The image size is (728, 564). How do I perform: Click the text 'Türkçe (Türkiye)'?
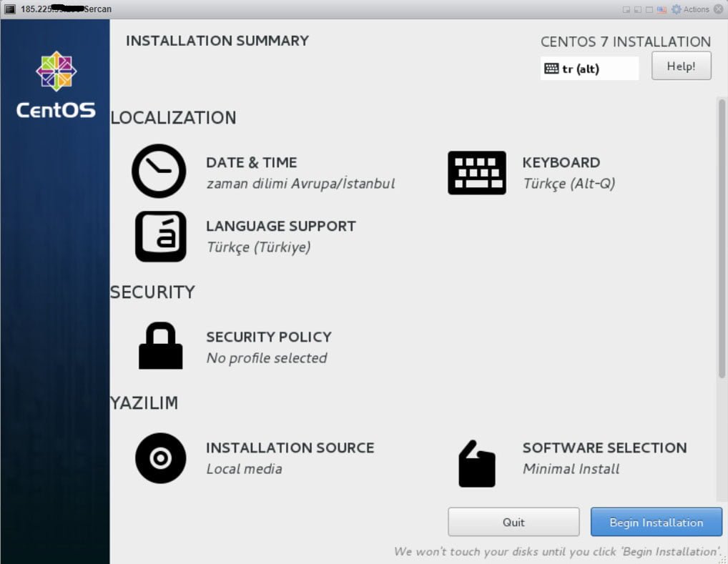(259, 247)
